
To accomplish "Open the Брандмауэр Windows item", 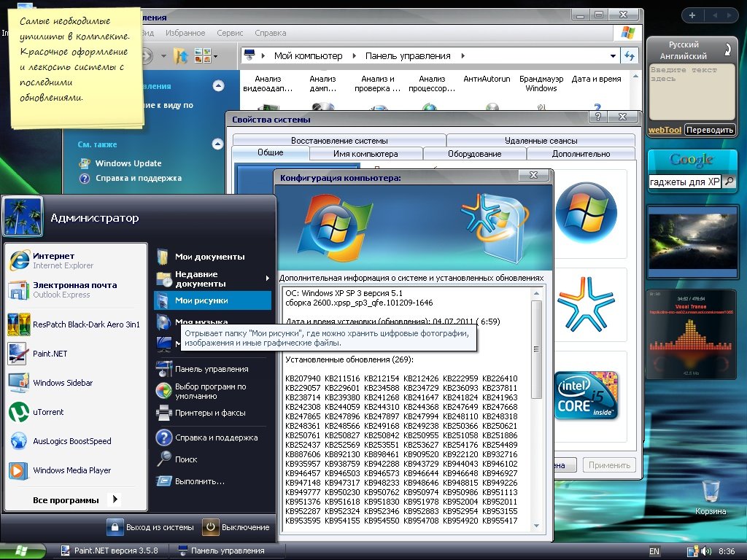I will [541, 83].
